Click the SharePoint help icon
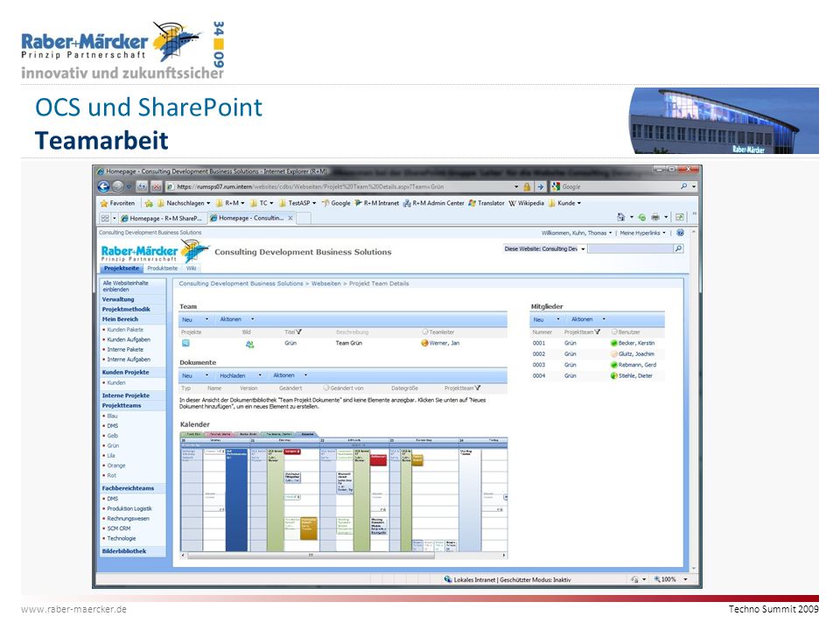The width and height of the screenshot is (840, 630). 681,233
